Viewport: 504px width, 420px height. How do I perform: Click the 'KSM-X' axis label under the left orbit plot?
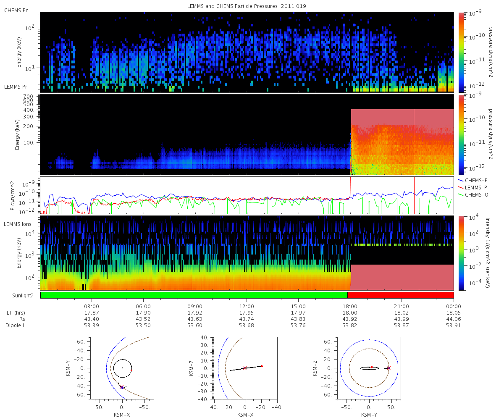122,415
